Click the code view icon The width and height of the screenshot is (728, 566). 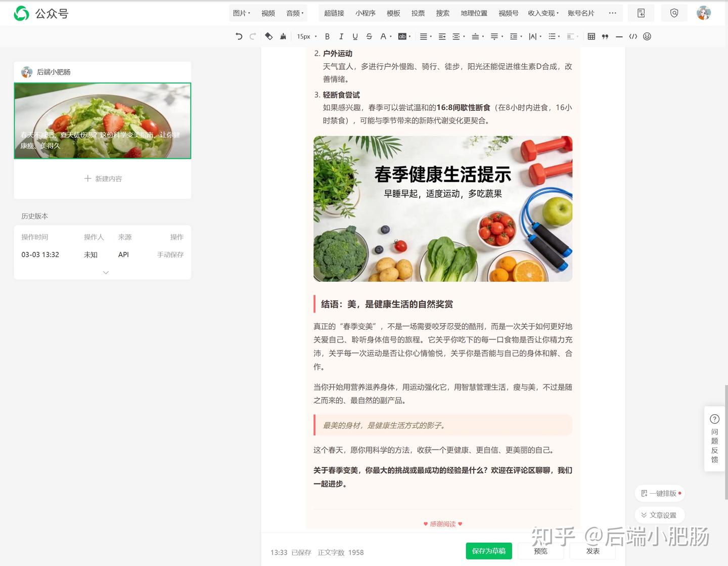633,36
